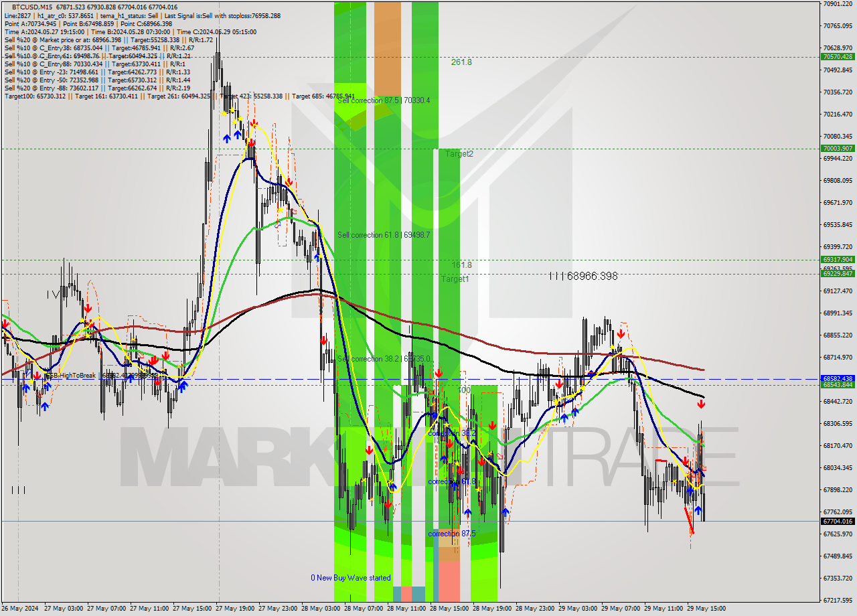Click the 261.8 Fibonacci level label
The image size is (857, 616).
click(x=461, y=62)
